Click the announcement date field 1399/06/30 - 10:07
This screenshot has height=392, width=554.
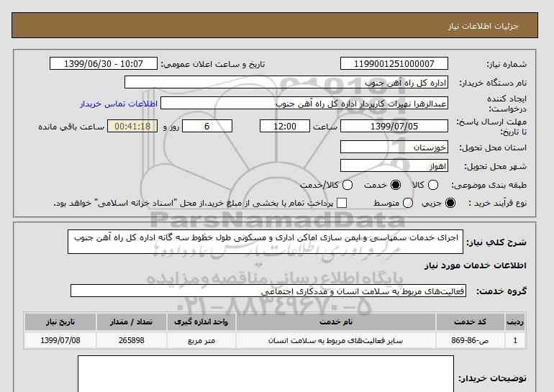pyautogui.click(x=104, y=64)
